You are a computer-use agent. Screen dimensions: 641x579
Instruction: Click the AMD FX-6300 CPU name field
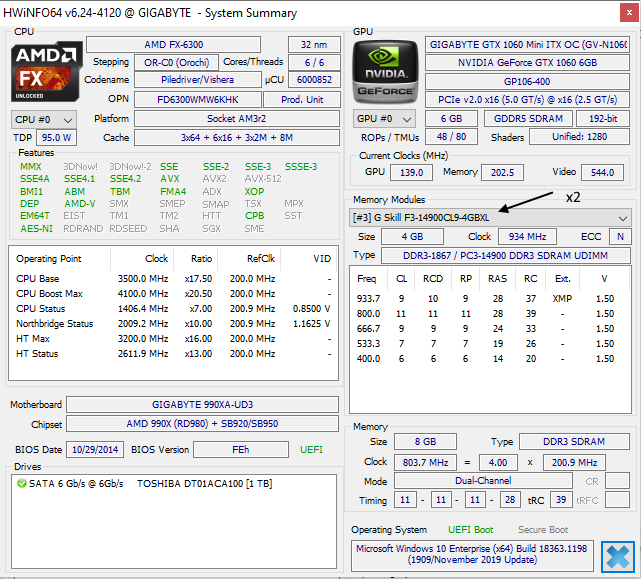point(173,45)
